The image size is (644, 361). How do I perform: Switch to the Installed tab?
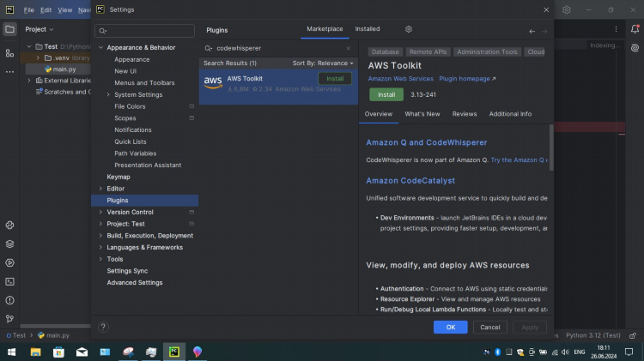pos(368,29)
